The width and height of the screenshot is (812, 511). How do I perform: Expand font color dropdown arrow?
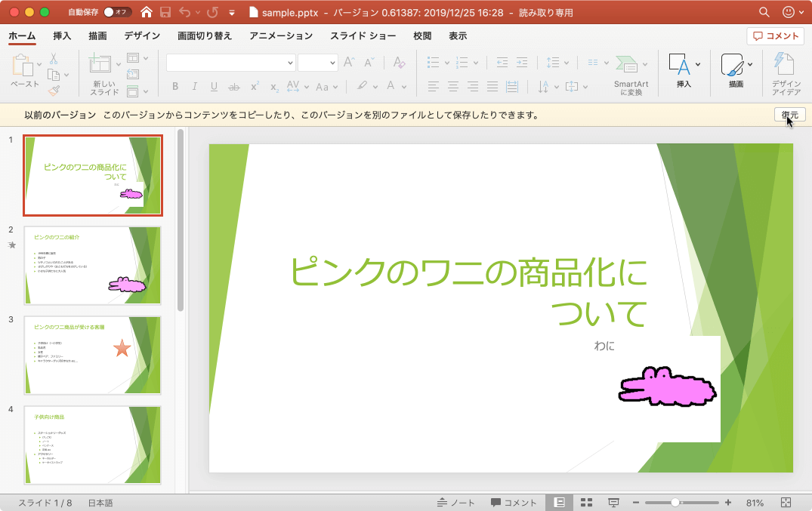(x=404, y=87)
